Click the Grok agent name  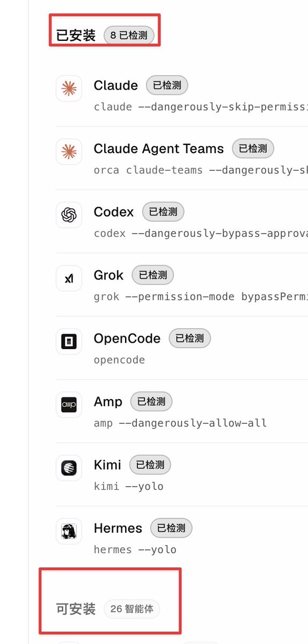[x=109, y=275]
